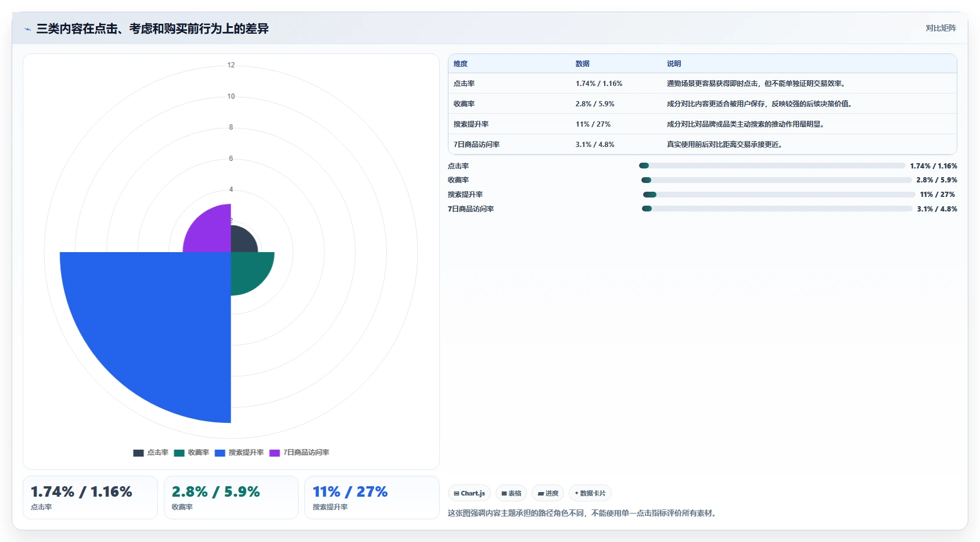Toggle the 搜索提升率 legend color swatch
This screenshot has height=542, width=980.
click(x=220, y=453)
